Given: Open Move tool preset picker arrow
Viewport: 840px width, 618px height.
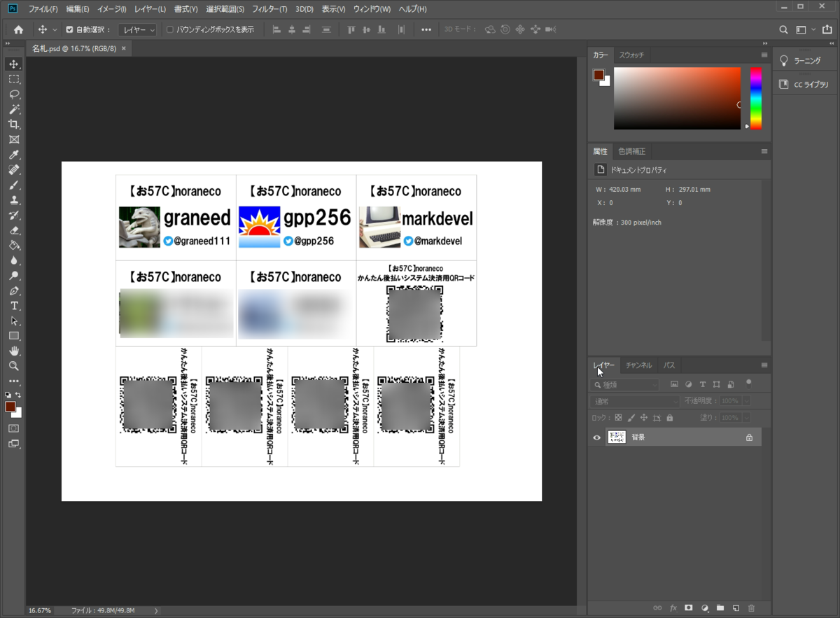Looking at the screenshot, I should [x=55, y=30].
